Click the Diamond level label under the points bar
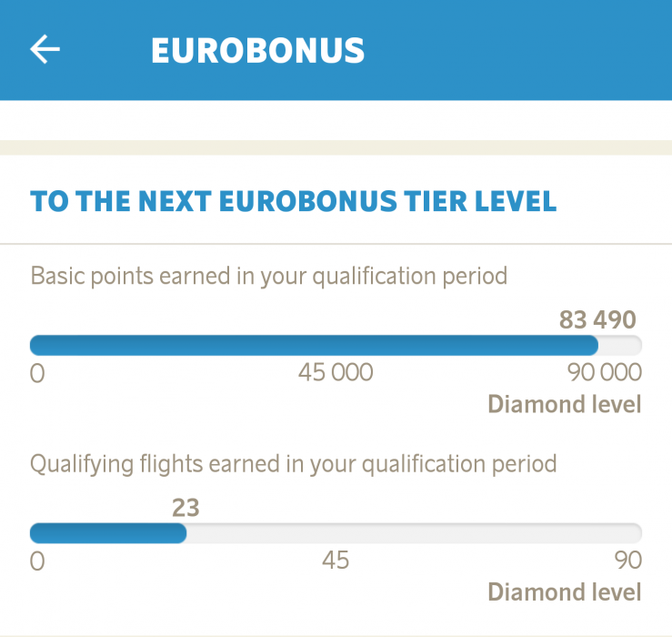 564,404
